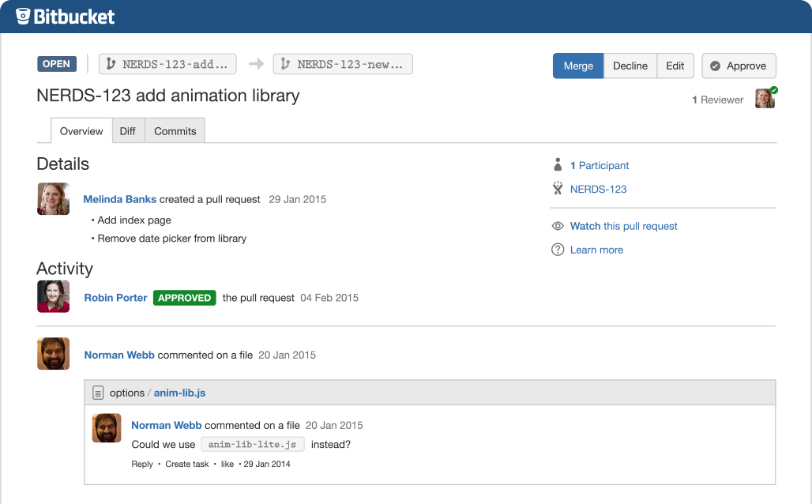Viewport: 812px width, 504px height.
Task: Decline the pull request
Action: pyautogui.click(x=630, y=66)
